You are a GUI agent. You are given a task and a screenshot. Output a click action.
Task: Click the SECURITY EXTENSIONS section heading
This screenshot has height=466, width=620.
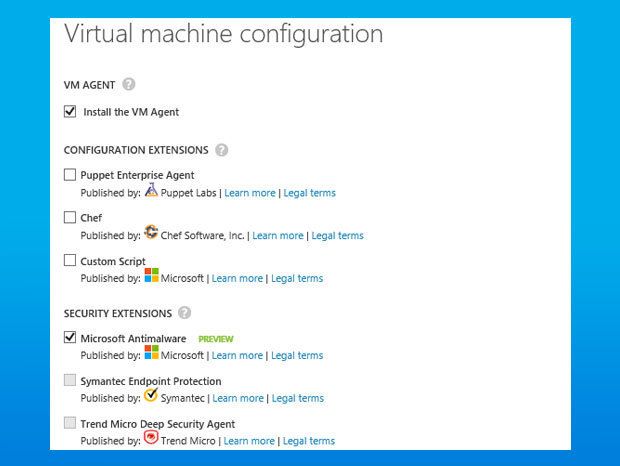coord(118,313)
